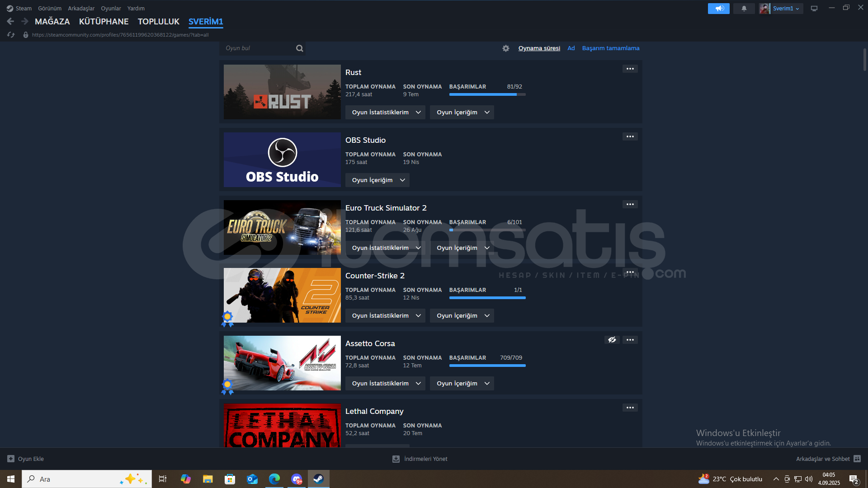868x488 pixels.
Task: Open the OBS Studio game thumbnail
Action: pos(282,160)
